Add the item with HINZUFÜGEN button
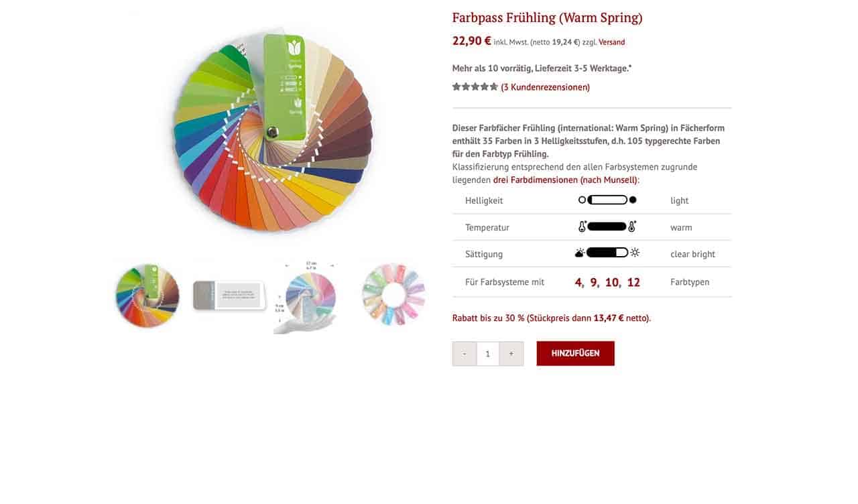Screen dimensions: 858x504 [575, 354]
